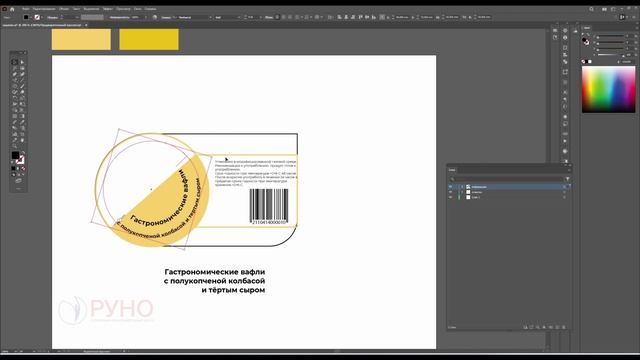The image size is (640, 360).
Task: Click the text starting 'Гастрономические вафли' below the label
Action: (x=214, y=281)
